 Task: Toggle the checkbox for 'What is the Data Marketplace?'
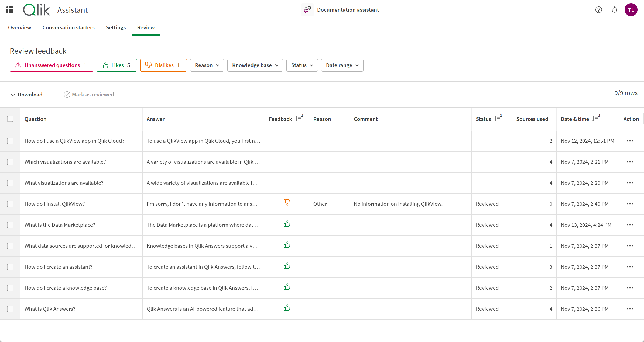(x=11, y=225)
